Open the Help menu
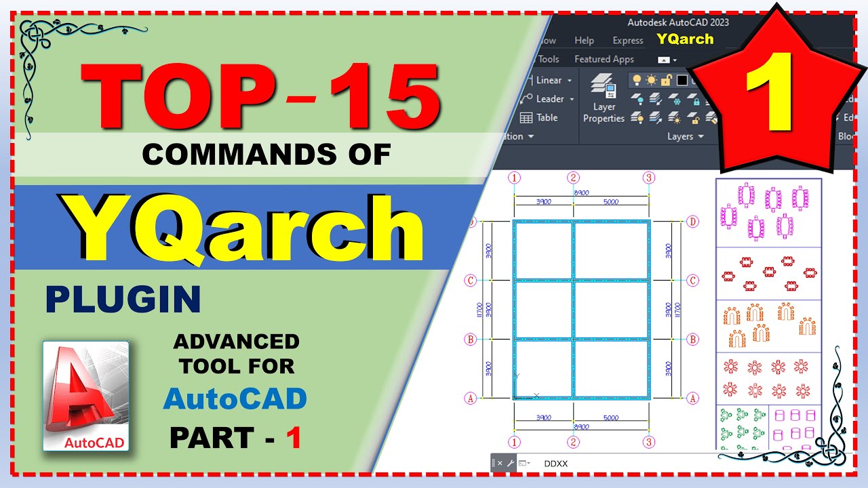This screenshot has width=868, height=488. pos(584,41)
